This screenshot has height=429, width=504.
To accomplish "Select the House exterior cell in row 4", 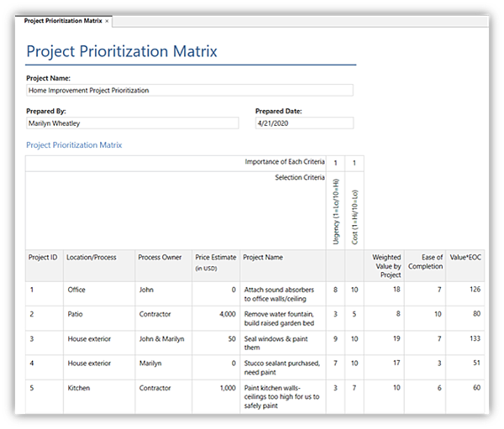I will (99, 368).
